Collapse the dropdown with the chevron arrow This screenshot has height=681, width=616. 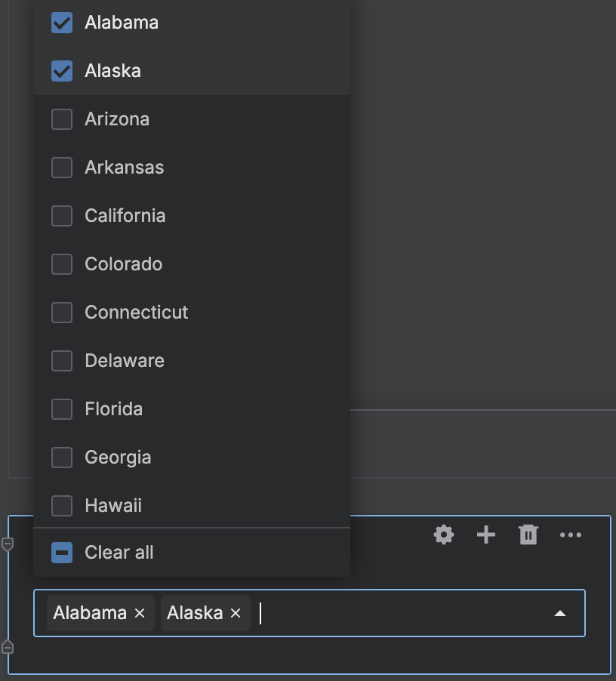pyautogui.click(x=560, y=613)
